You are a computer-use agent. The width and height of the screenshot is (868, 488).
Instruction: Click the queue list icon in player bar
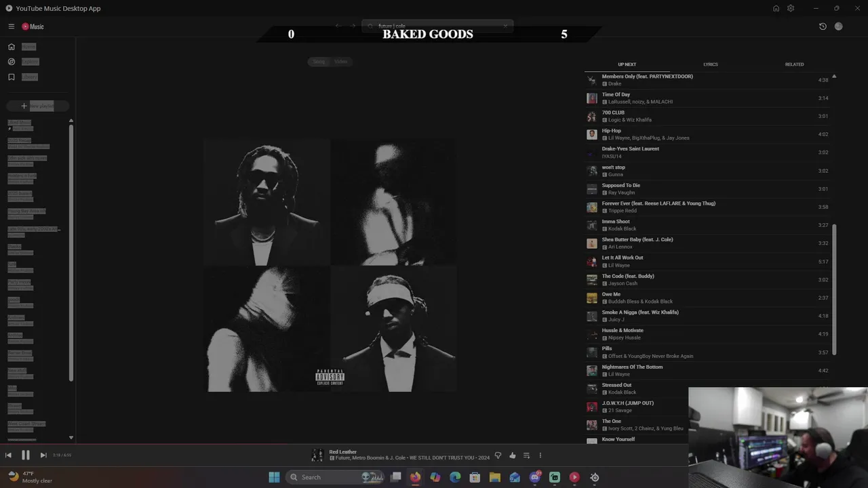(526, 455)
